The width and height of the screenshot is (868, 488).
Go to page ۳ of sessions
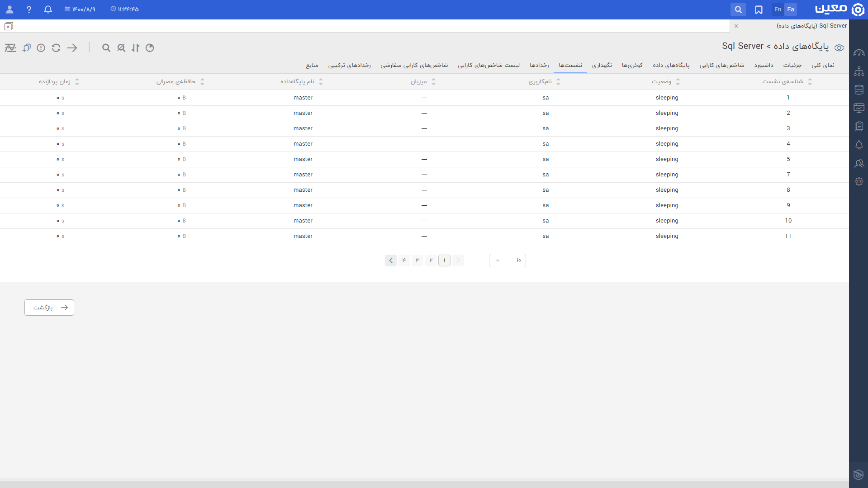pyautogui.click(x=417, y=261)
